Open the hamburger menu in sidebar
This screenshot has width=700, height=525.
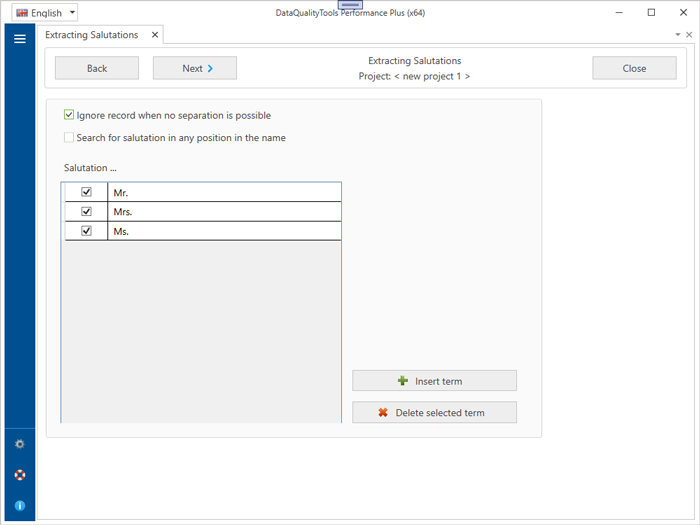tap(19, 39)
